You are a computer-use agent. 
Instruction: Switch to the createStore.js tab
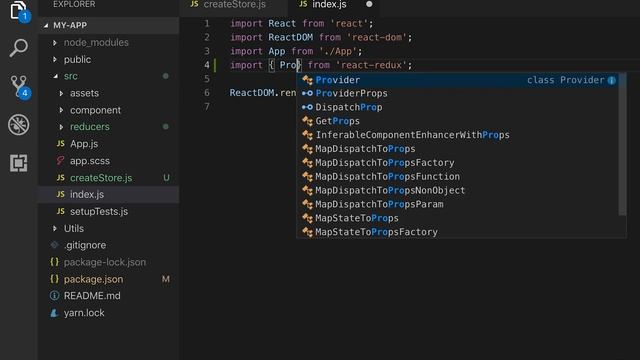pos(233,5)
